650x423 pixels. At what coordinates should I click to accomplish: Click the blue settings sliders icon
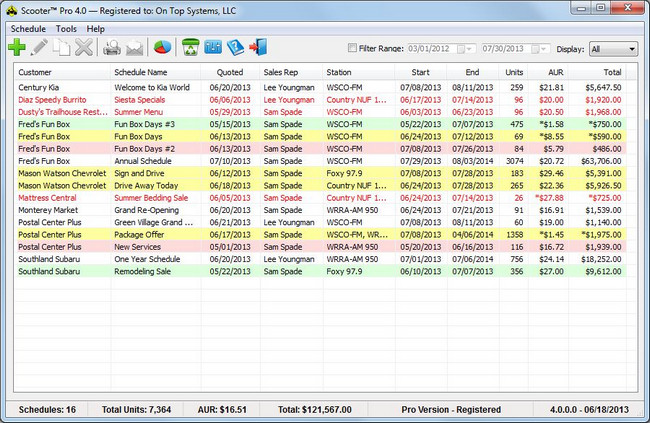213,47
